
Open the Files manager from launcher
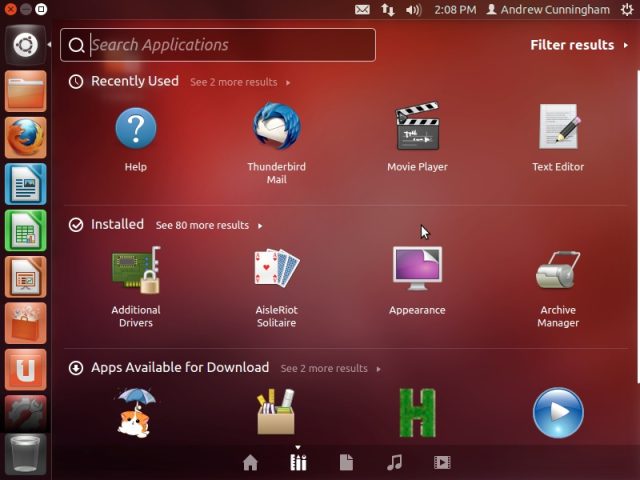pyautogui.click(x=25, y=91)
